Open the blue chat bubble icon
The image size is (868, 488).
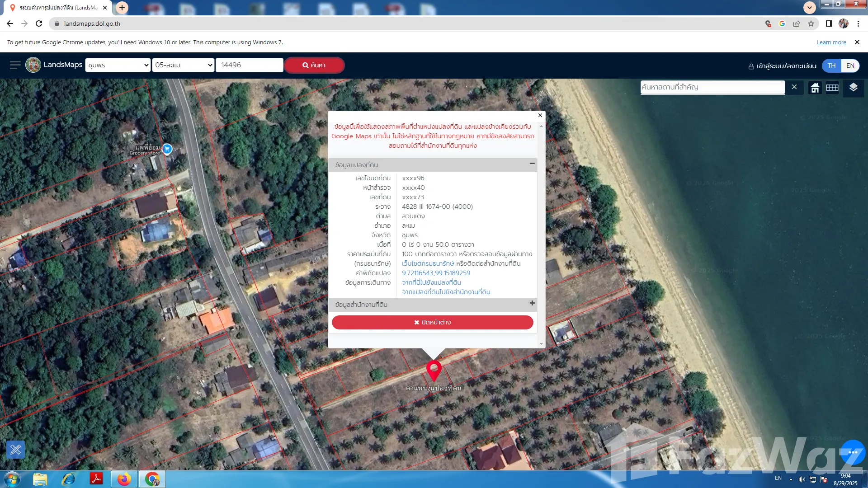[853, 452]
